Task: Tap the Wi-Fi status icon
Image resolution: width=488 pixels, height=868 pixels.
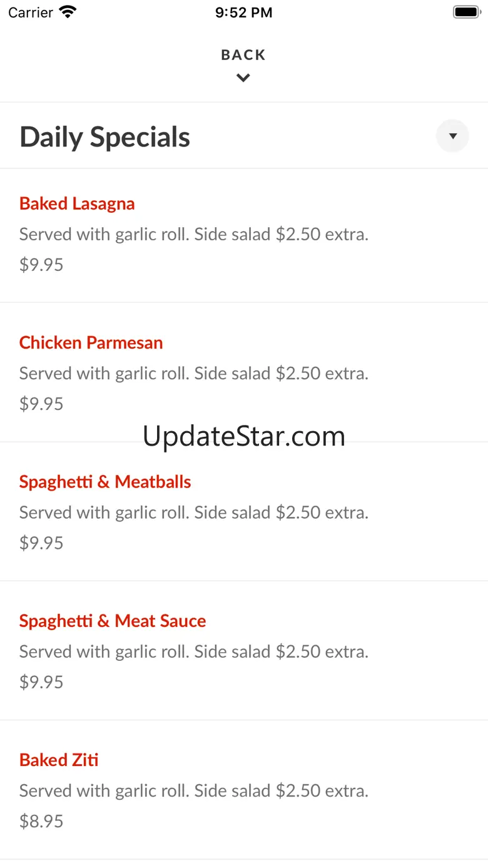Action: tap(68, 12)
